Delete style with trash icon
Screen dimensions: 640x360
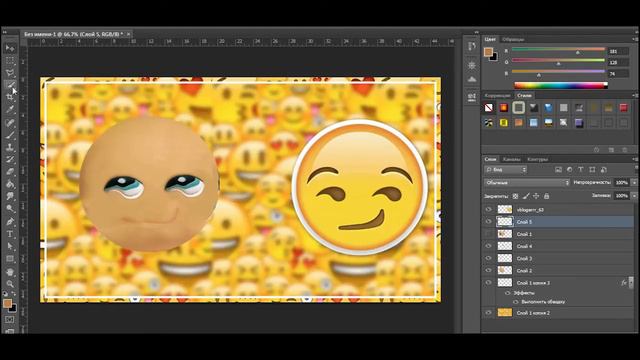click(624, 150)
